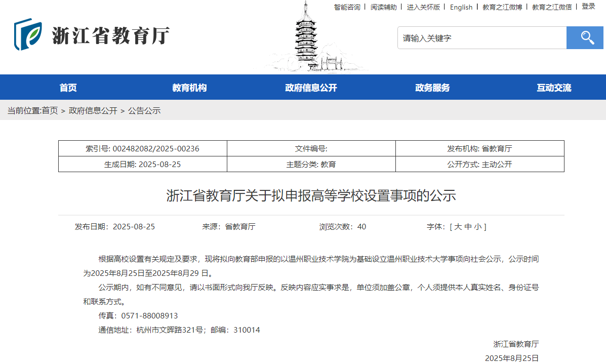Screen dimensions: 606x364
Task: Click 首页 in the breadcrumb trail
Action: point(49,110)
